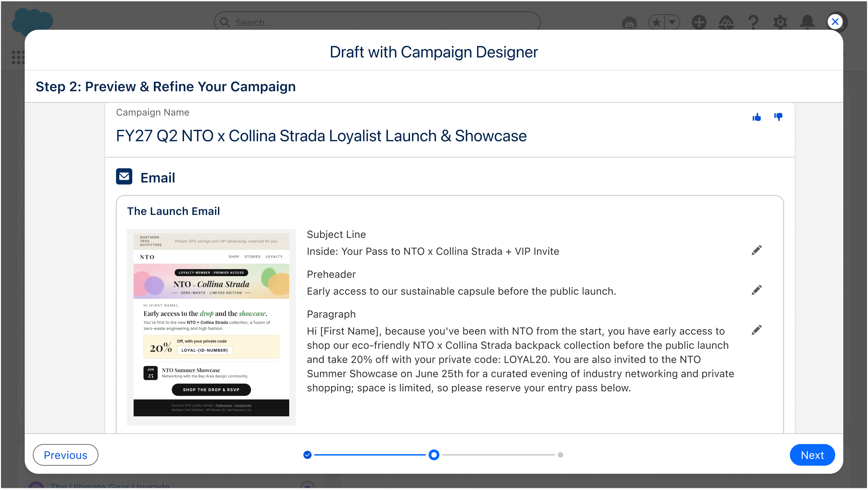Click the 'Campaign Name' label
Viewport: 868px width, 490px height.
[x=153, y=113]
